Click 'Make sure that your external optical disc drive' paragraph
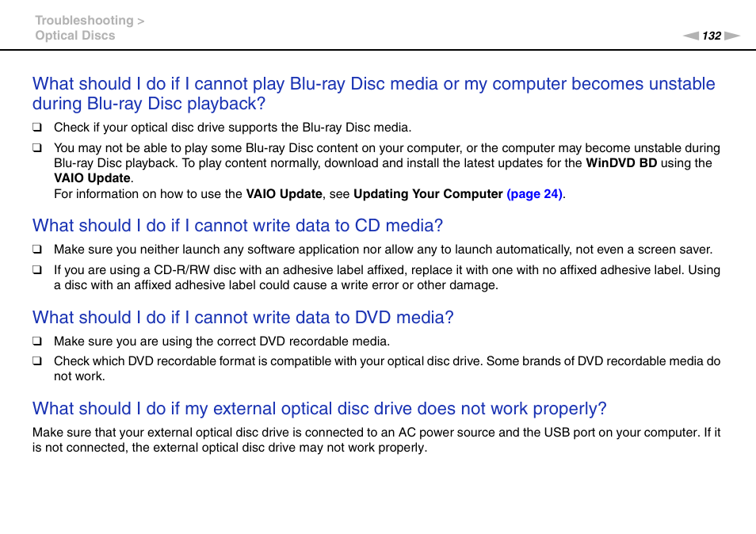Screen dimensions: 756x534 click(x=376, y=440)
